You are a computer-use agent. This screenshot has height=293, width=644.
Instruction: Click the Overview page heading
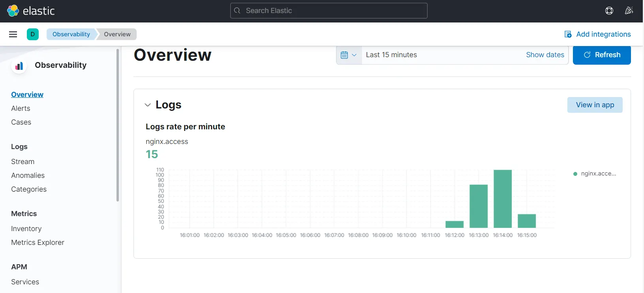pos(173,55)
